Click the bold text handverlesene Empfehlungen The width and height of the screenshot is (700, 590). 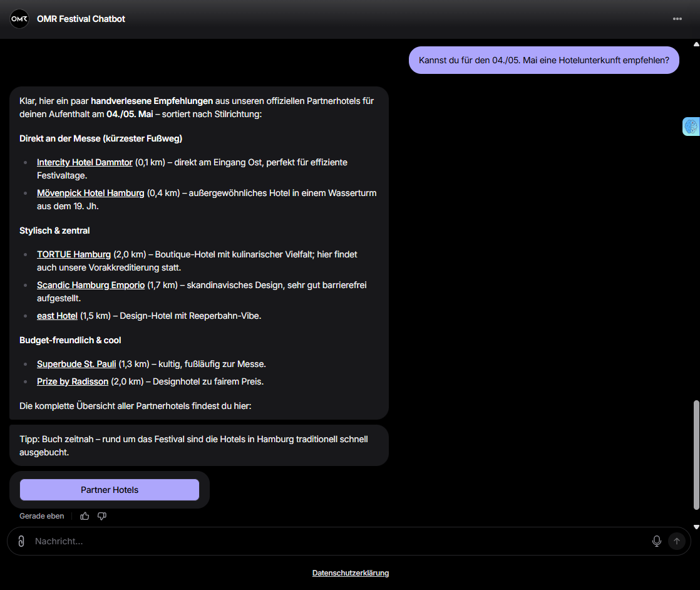[152, 101]
